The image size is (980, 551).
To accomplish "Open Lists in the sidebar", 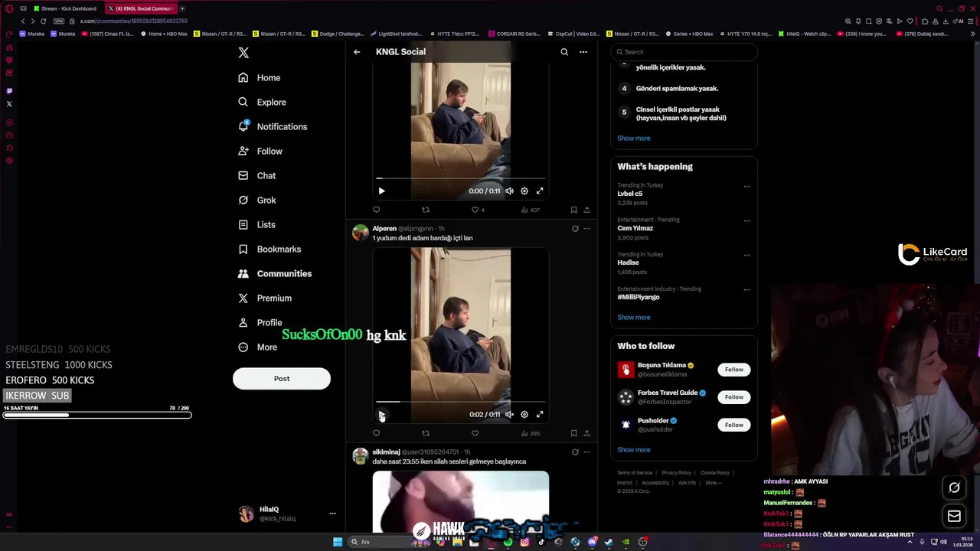I will (x=256, y=224).
